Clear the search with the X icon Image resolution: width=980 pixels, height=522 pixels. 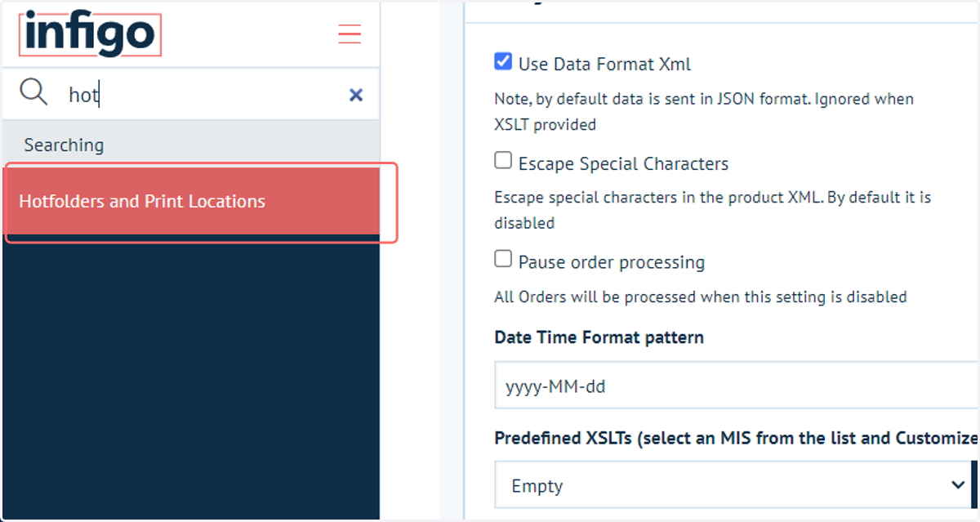[356, 95]
